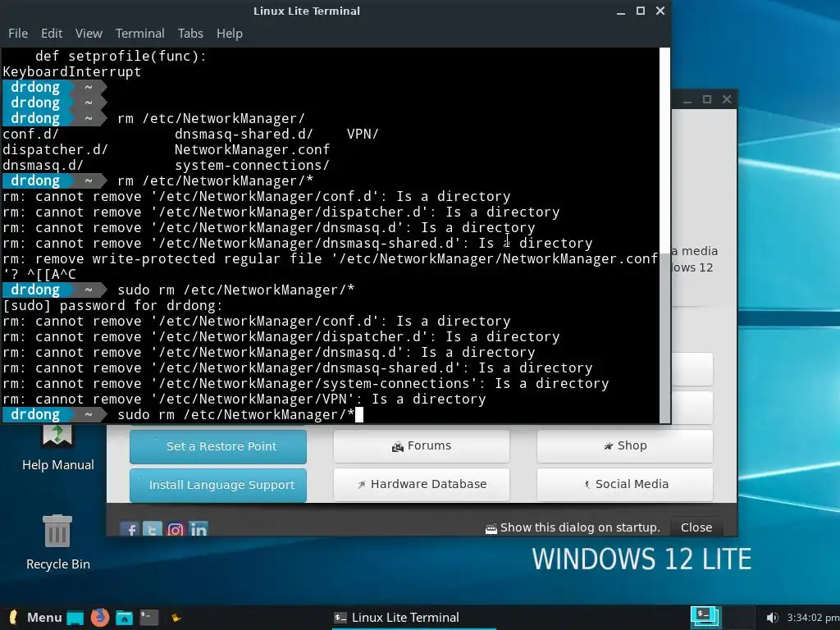This screenshot has width=840, height=630.
Task: Click the Show Desktop icon on taskbar
Action: click(75, 618)
